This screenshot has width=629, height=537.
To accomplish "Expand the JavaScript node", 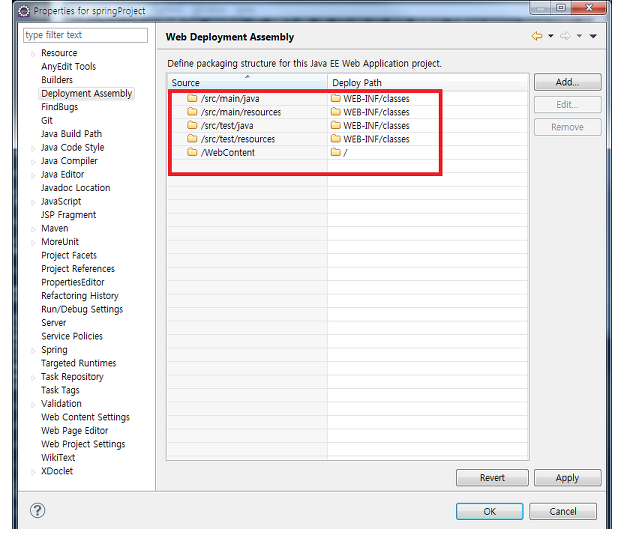I will pyautogui.click(x=33, y=202).
